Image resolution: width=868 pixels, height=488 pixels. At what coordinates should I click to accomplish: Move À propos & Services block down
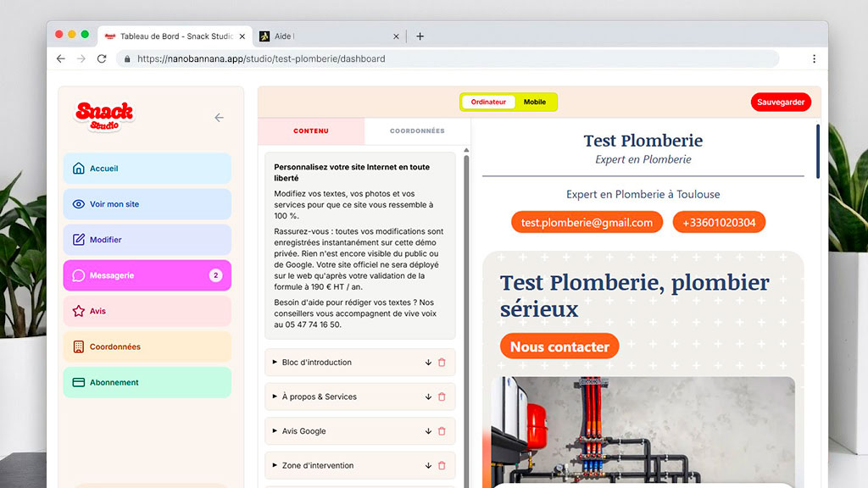[x=428, y=396]
